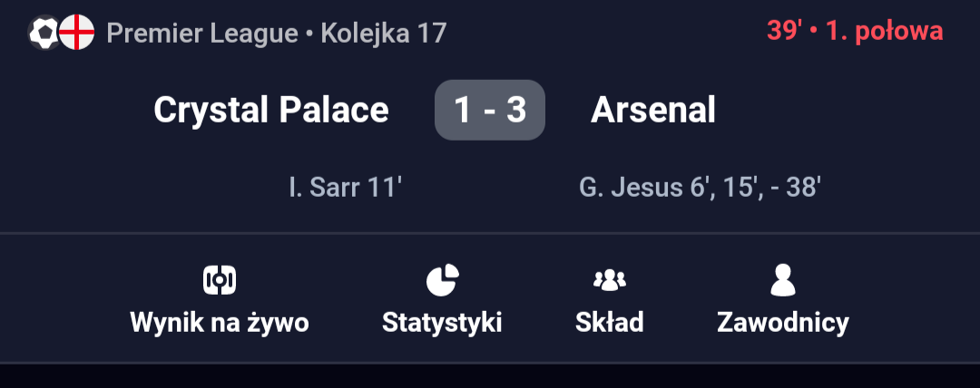Click the England flag icon
Viewport: 980px width, 388px height.
[77, 34]
